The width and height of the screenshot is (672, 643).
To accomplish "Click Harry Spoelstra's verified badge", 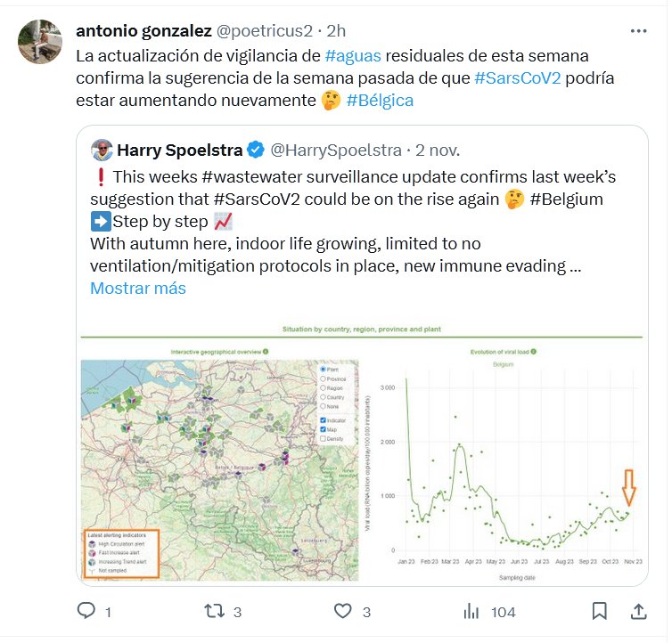I will [x=255, y=148].
